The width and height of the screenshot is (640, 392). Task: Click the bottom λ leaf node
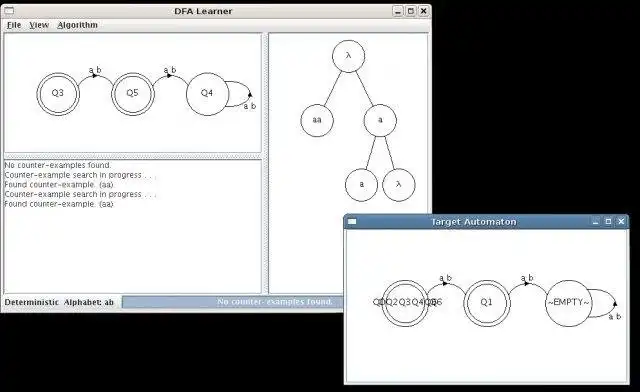tap(399, 185)
